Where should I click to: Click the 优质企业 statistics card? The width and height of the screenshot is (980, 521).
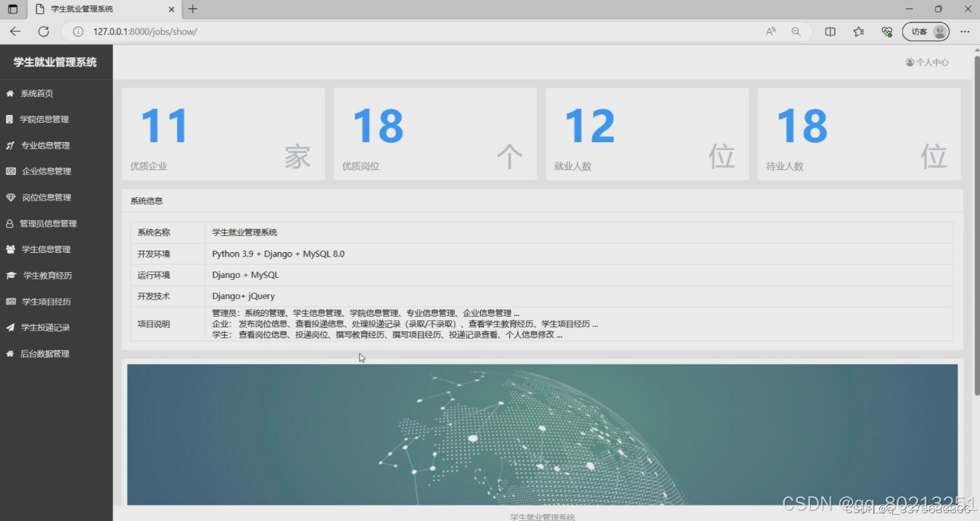[x=223, y=134]
